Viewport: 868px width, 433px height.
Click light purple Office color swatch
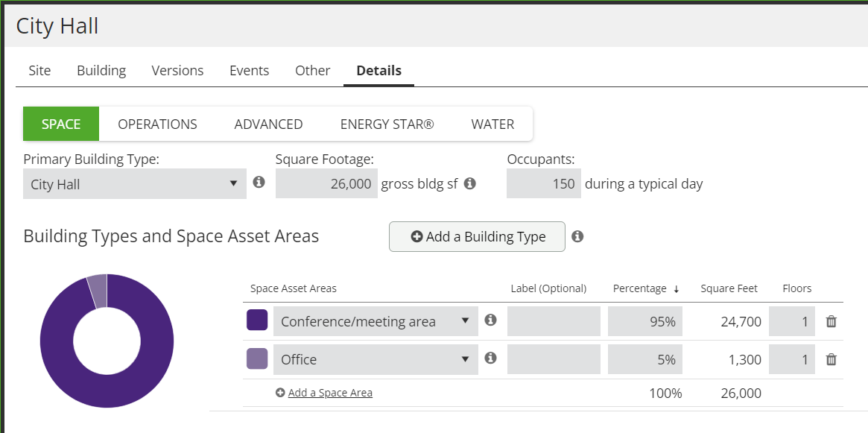257,358
